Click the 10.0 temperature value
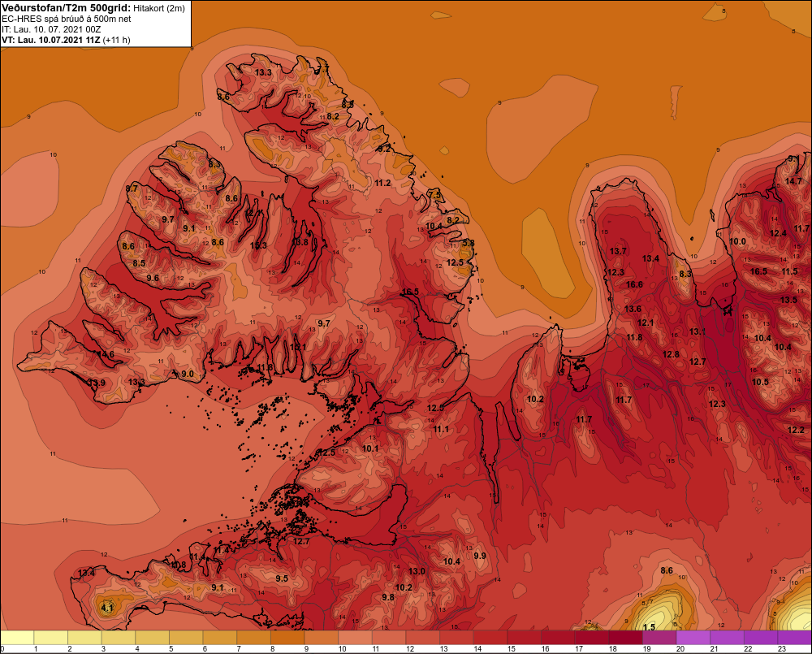The image size is (812, 654). 737,241
